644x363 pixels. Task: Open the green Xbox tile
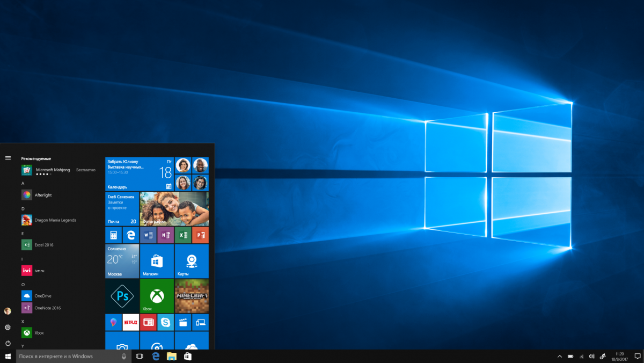coord(157,296)
